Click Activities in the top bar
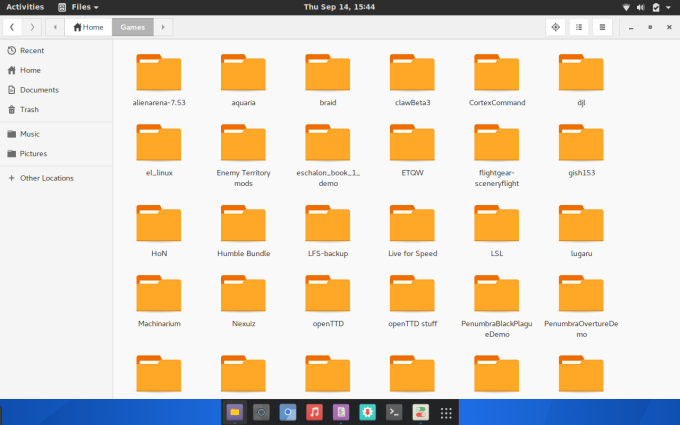 25,7
